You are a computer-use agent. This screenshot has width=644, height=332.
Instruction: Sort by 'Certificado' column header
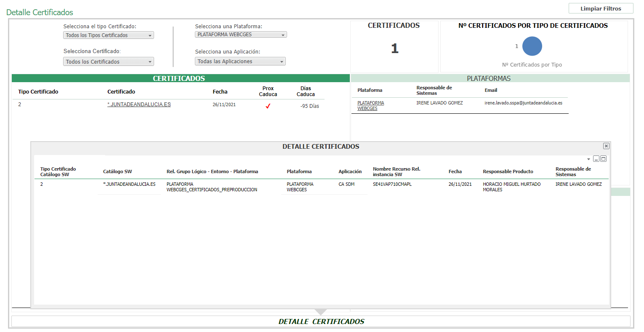pos(121,91)
